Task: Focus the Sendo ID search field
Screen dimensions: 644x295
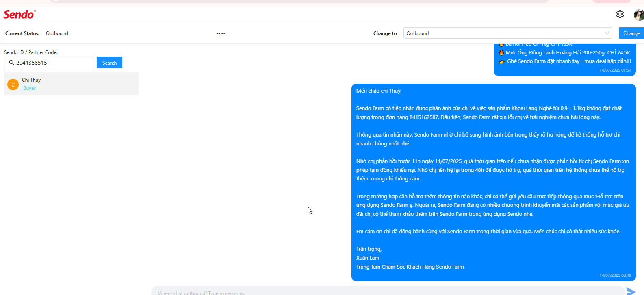Action: click(x=49, y=63)
